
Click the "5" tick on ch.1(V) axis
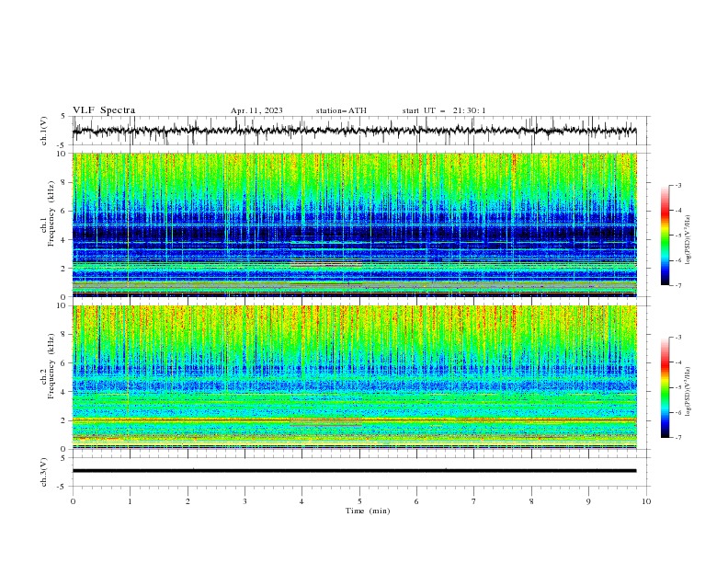[x=63, y=116]
